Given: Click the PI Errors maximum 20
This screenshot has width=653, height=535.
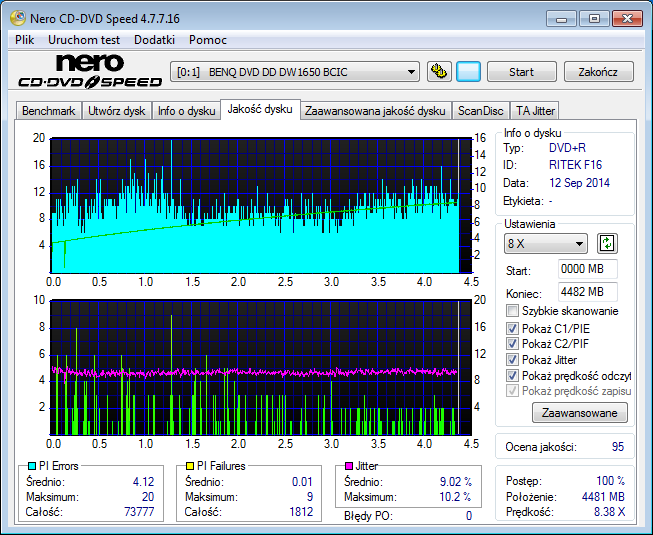Looking at the screenshot, I should tap(148, 497).
